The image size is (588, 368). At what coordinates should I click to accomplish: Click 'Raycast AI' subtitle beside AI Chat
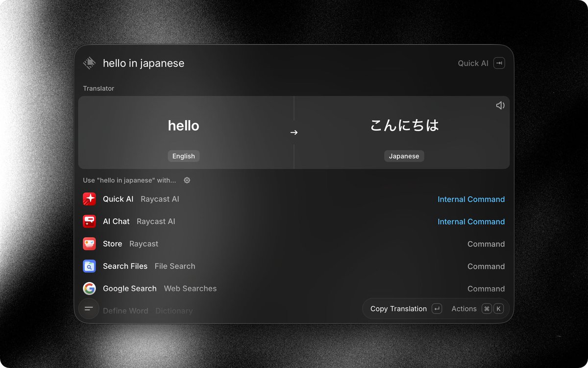point(156,222)
